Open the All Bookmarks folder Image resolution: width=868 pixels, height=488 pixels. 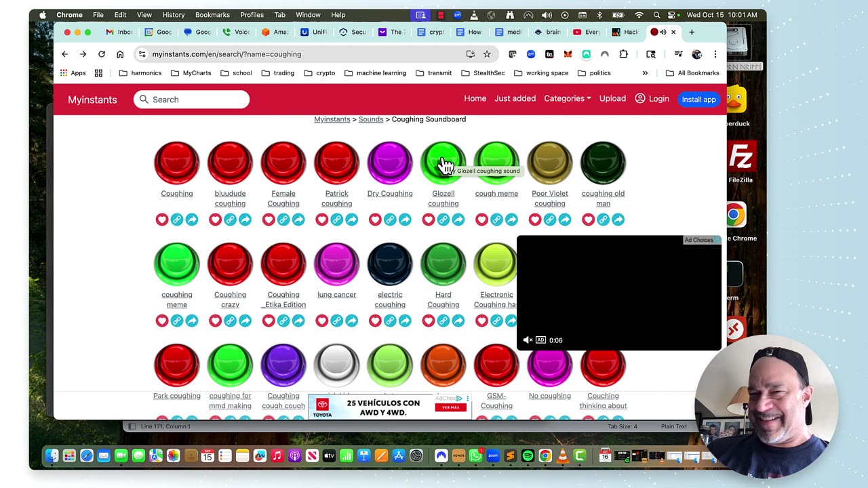point(692,73)
